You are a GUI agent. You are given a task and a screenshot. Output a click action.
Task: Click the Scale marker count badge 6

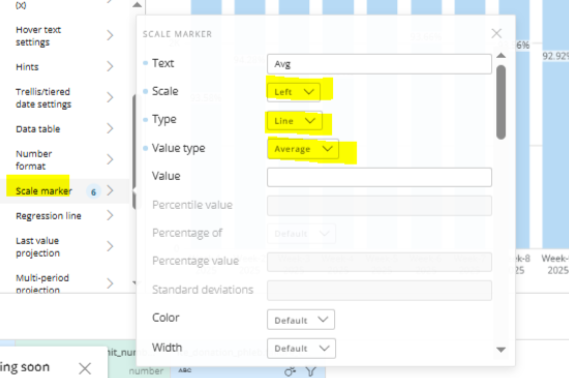(93, 192)
